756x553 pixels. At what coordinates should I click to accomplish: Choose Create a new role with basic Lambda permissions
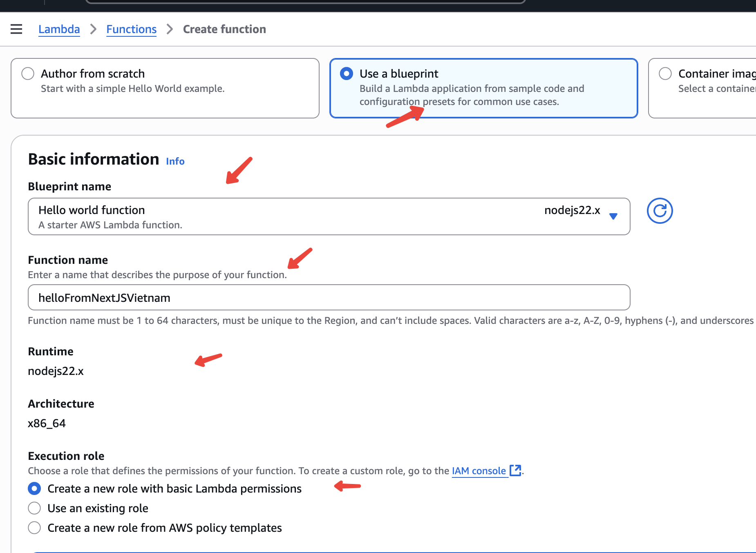tap(34, 488)
